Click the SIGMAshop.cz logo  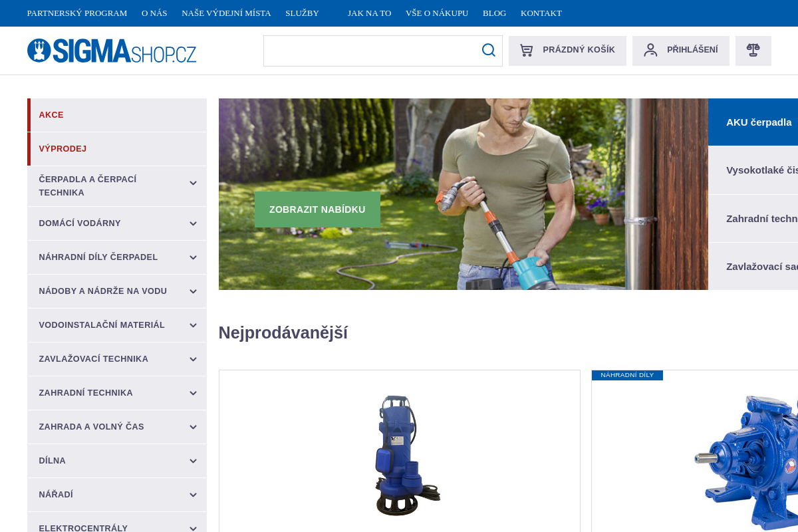[x=112, y=51]
